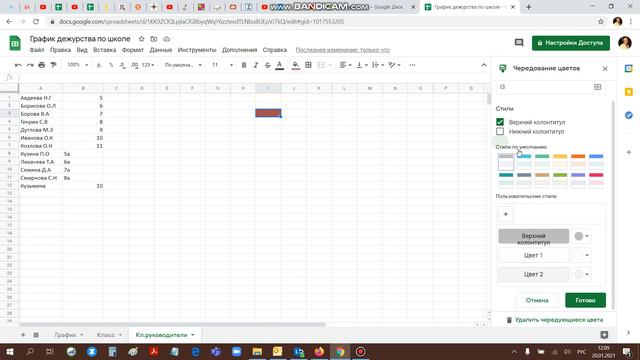Open the vertical align dropdown
Image resolution: width=640 pixels, height=360 pixels.
(362, 65)
